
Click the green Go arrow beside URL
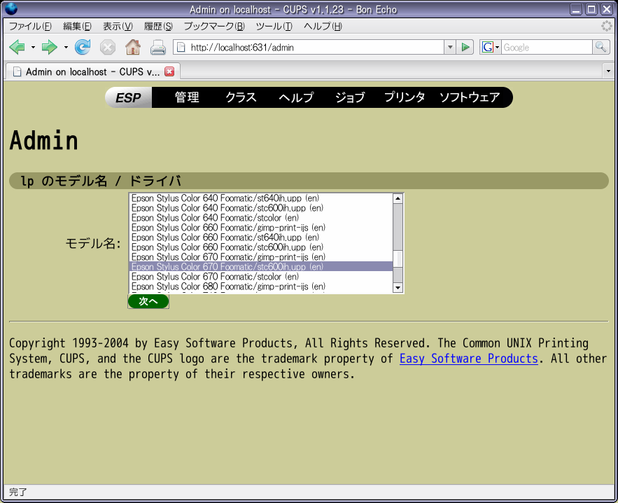pos(465,47)
